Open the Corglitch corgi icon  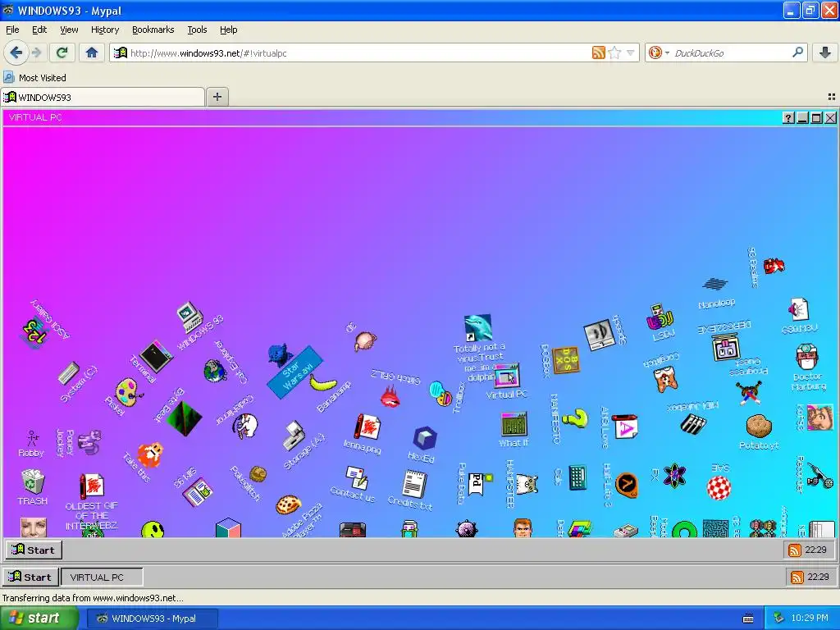(x=666, y=379)
